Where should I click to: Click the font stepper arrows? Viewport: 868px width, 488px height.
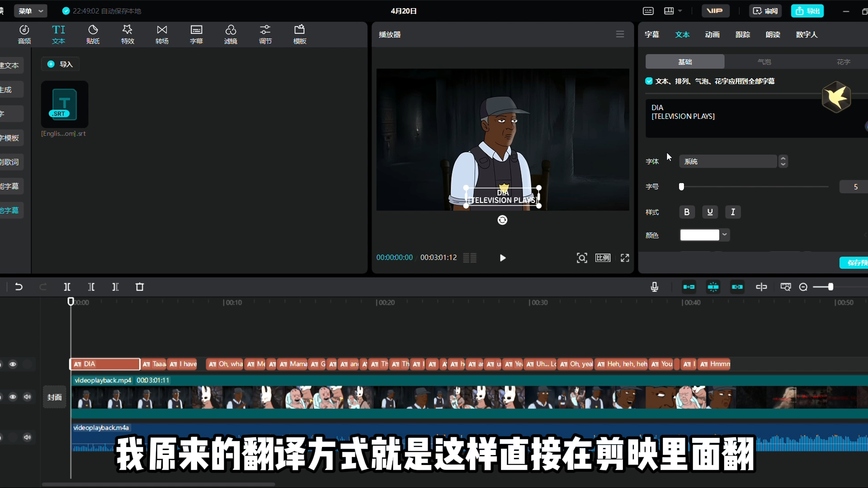coord(783,161)
